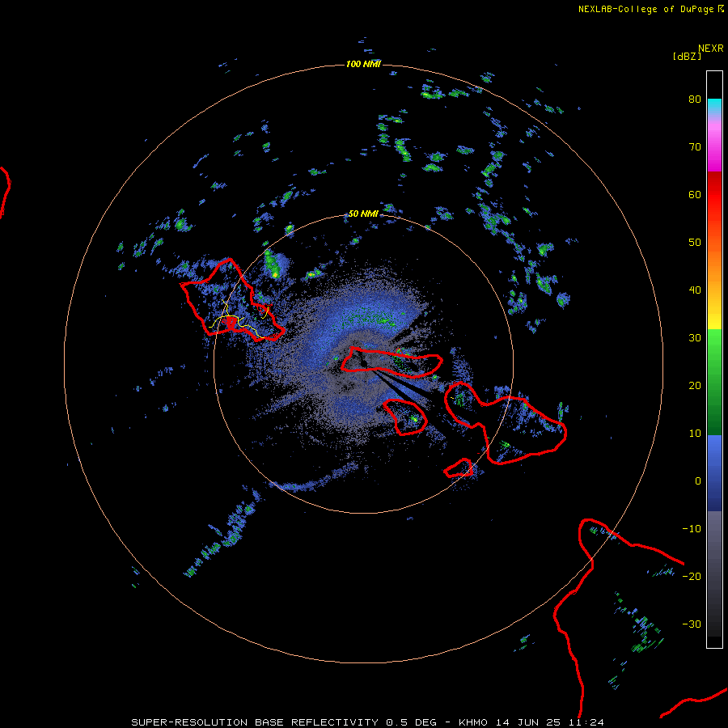Click the 70 value on the dBZ scale
This screenshot has width=728, height=728.
click(695, 147)
